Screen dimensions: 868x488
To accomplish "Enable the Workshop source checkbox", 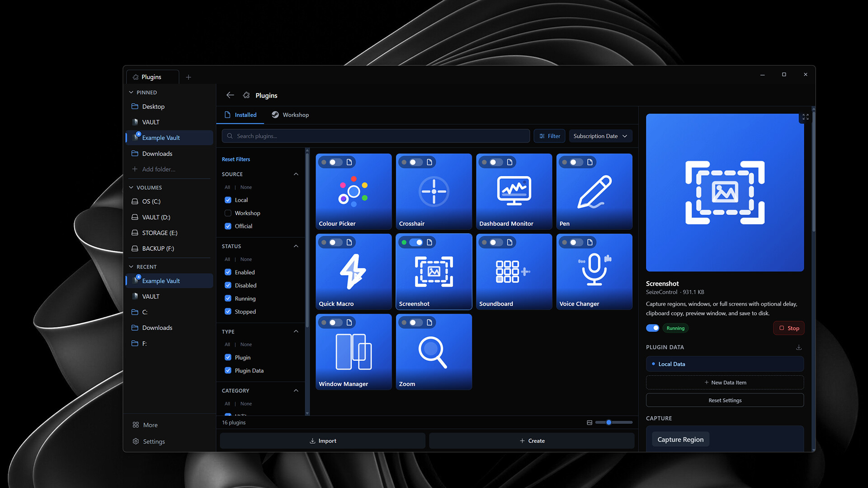I will (228, 213).
